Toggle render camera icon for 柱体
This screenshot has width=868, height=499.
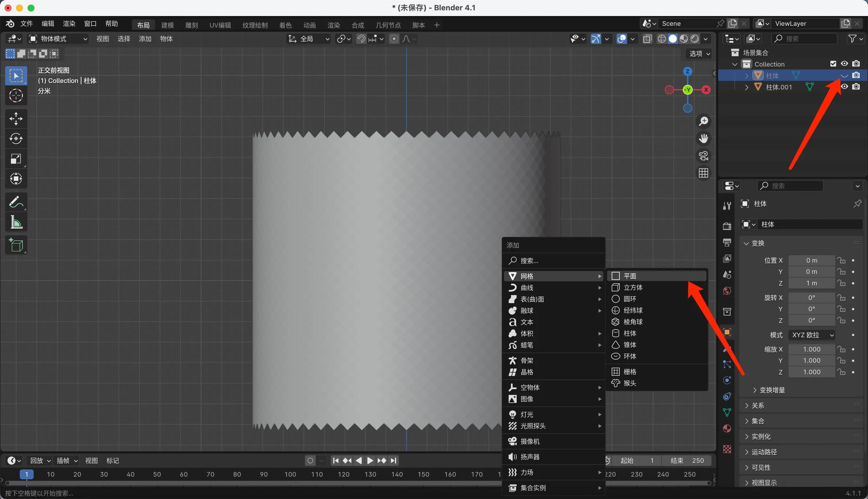(x=856, y=75)
